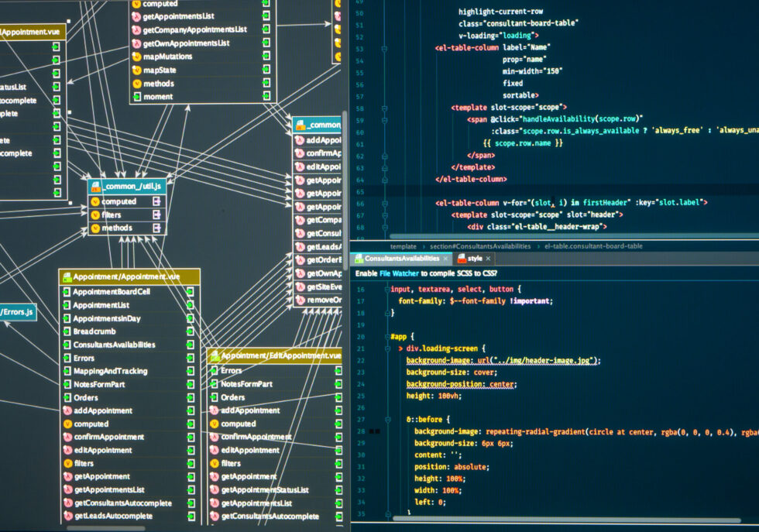Click the MappingAndTracking component icon
Image resolution: width=759 pixels, height=532 pixels.
pyautogui.click(x=67, y=371)
